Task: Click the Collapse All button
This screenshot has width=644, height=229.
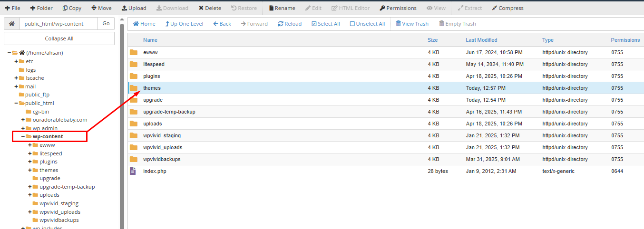Action: point(59,38)
